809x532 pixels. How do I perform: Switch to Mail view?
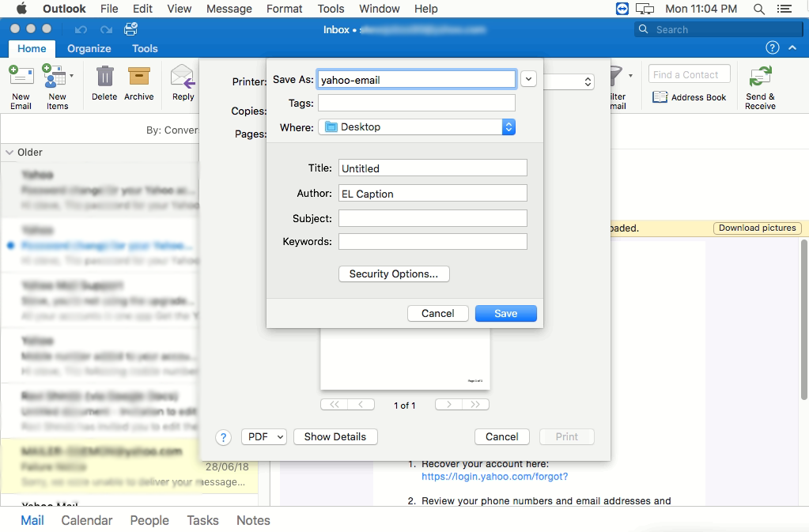click(x=32, y=520)
